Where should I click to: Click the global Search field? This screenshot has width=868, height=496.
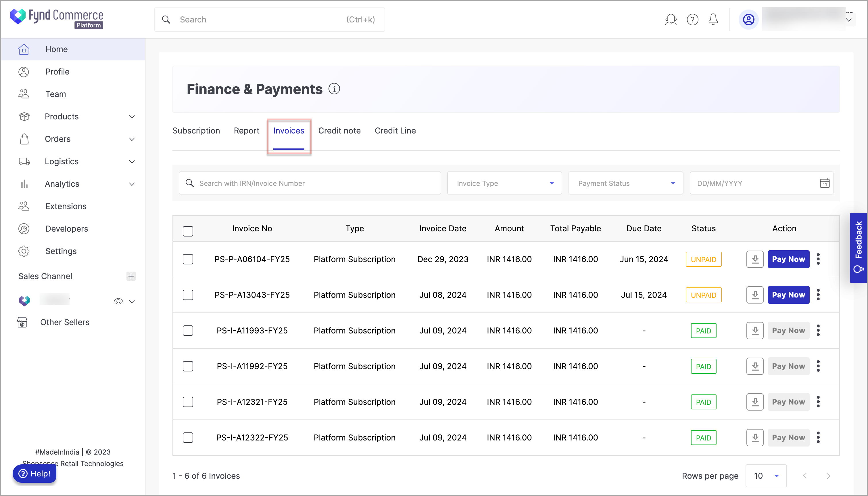[270, 20]
